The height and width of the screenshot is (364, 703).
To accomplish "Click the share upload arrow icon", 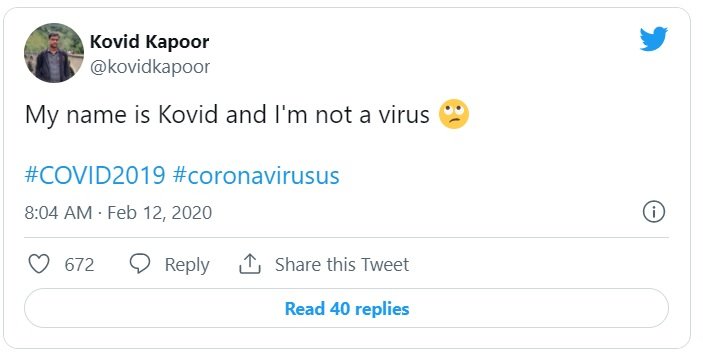I will [x=250, y=264].
